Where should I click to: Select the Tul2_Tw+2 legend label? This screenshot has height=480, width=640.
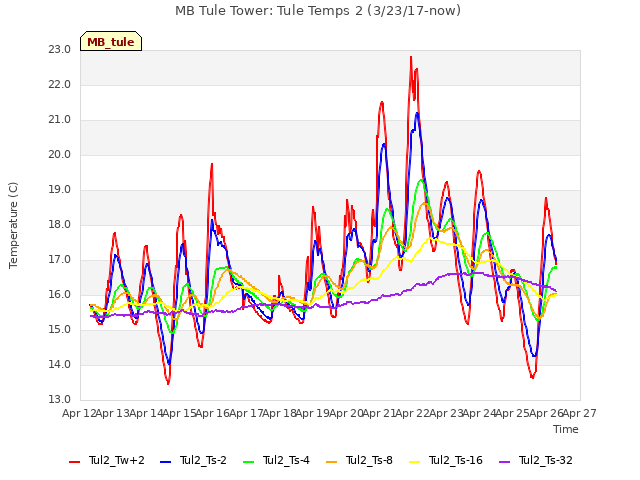117,460
